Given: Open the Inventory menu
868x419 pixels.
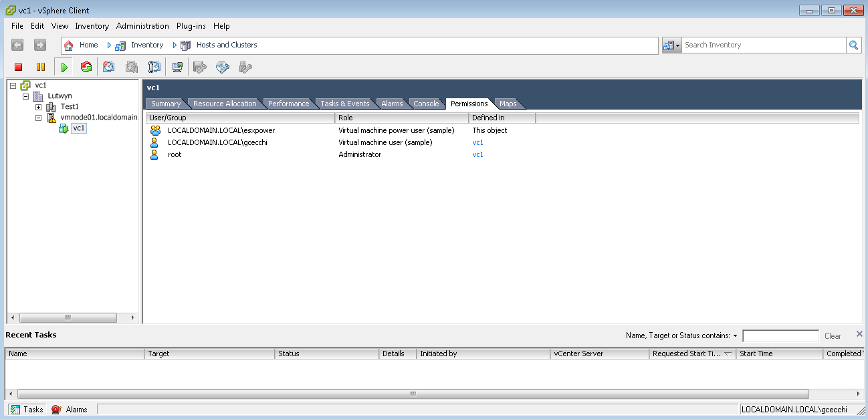Looking at the screenshot, I should click(92, 26).
